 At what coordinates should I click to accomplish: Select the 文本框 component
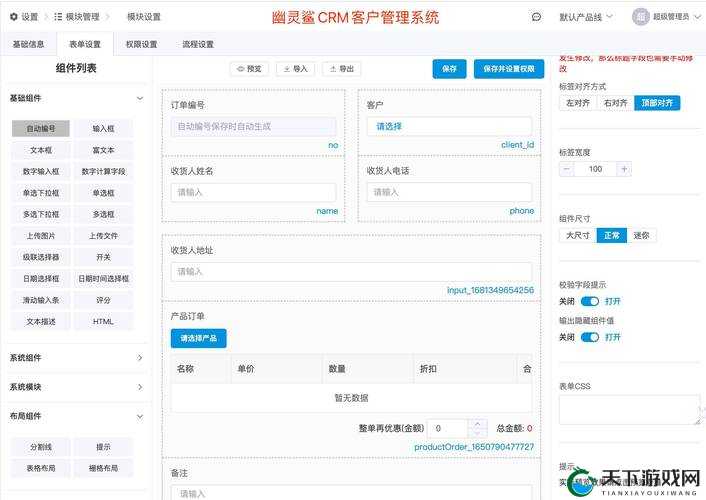point(41,150)
